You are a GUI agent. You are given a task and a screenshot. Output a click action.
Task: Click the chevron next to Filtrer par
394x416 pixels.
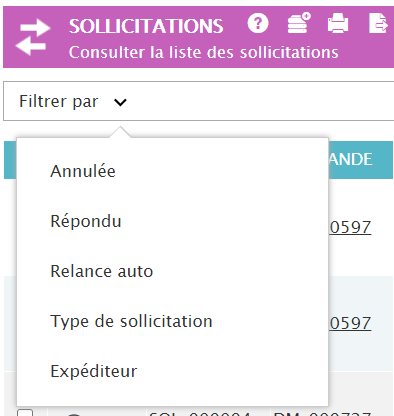click(120, 102)
